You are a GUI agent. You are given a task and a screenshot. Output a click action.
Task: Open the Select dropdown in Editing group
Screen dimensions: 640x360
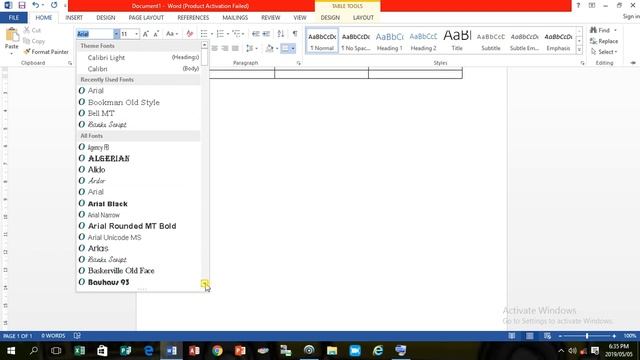[x=604, y=52]
